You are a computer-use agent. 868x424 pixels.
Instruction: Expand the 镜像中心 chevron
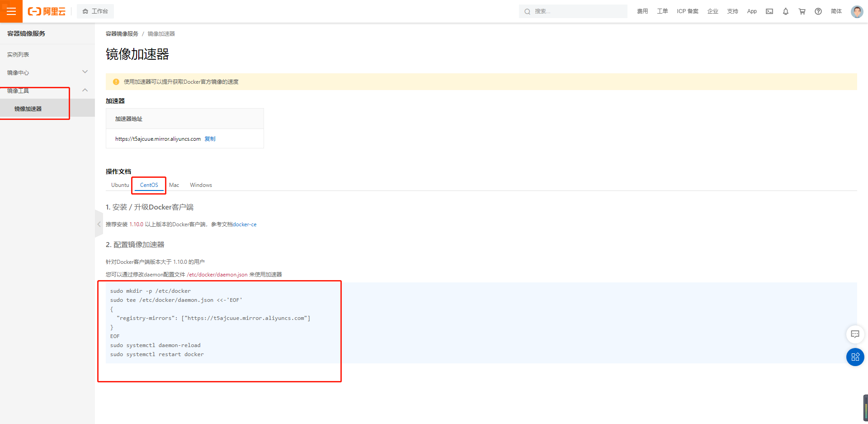point(85,72)
